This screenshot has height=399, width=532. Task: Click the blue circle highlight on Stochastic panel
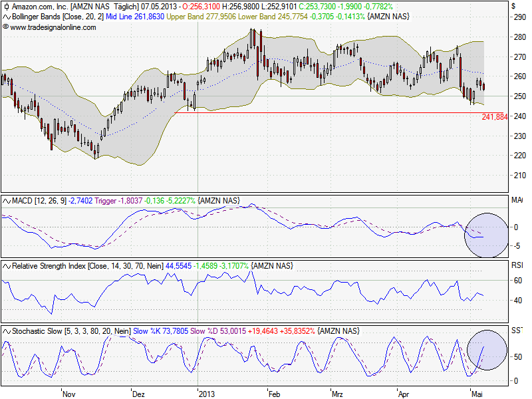487,350
